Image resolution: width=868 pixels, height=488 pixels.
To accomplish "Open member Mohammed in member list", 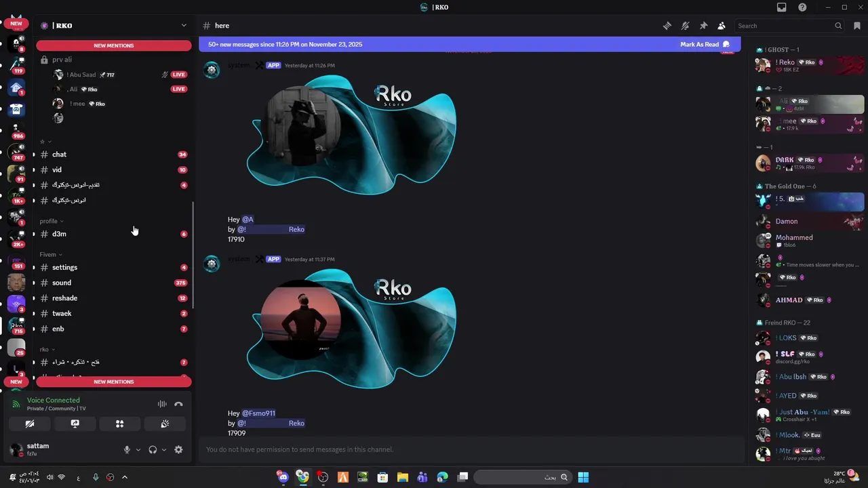I will point(810,241).
